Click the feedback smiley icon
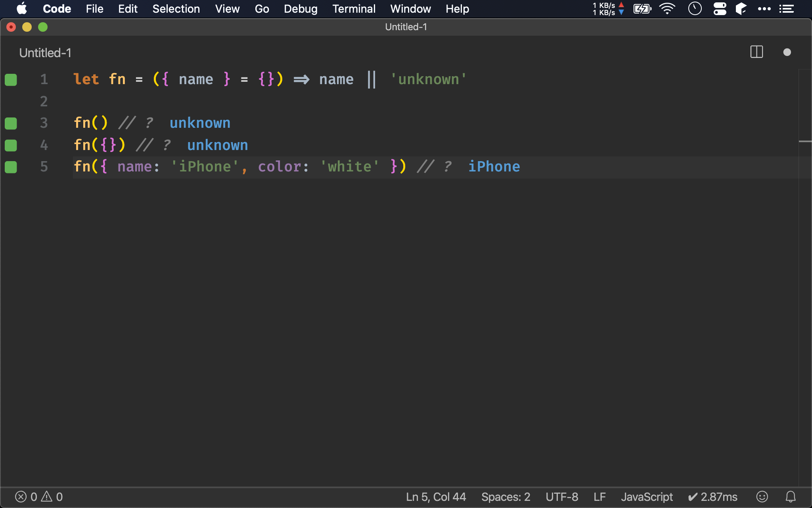The width and height of the screenshot is (812, 508). (x=762, y=496)
